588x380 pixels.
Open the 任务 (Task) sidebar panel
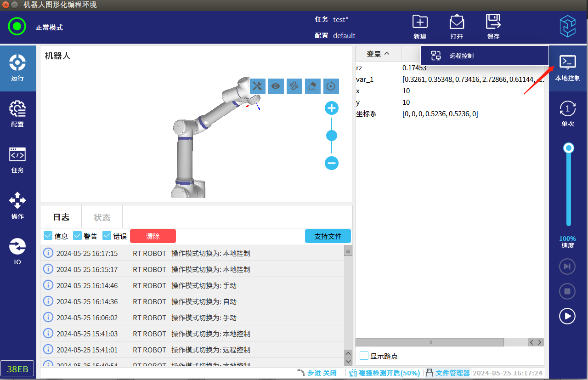[17, 159]
